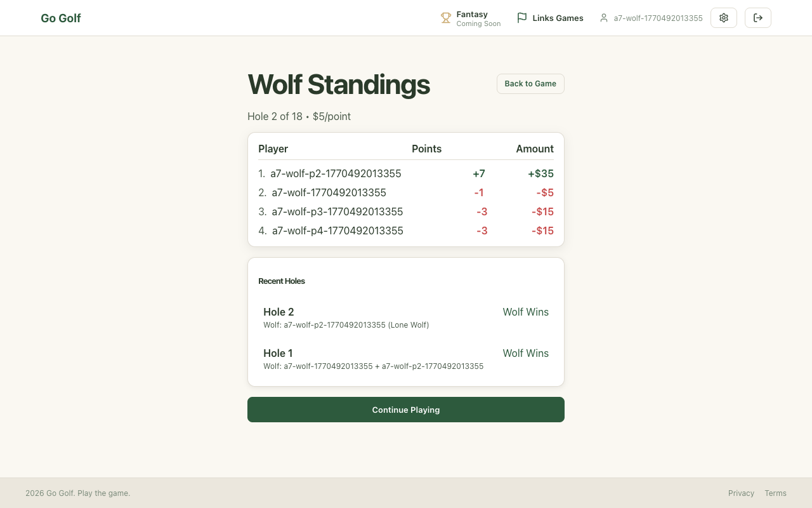Click the logout arrow icon
Screen dimensions: 812x508
pyautogui.click(x=758, y=18)
